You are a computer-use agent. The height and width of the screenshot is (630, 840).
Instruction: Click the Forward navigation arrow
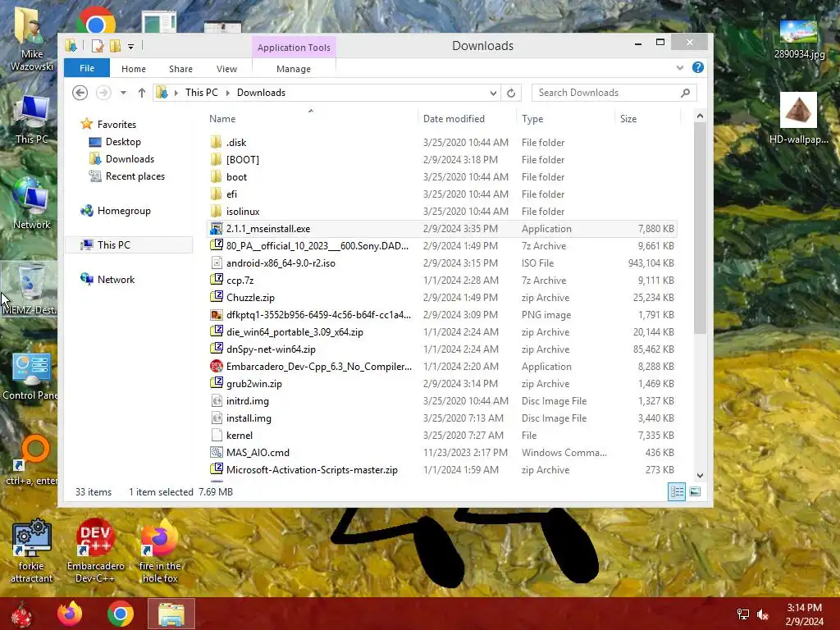click(103, 93)
